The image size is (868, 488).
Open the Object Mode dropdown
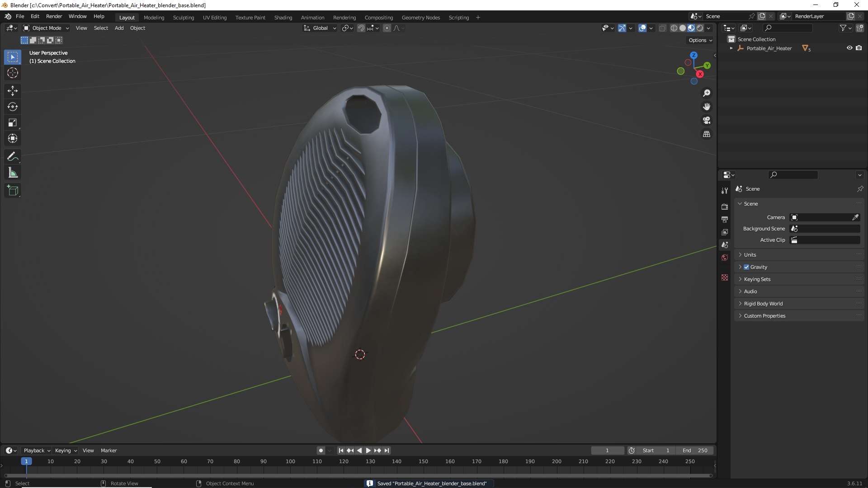(46, 28)
